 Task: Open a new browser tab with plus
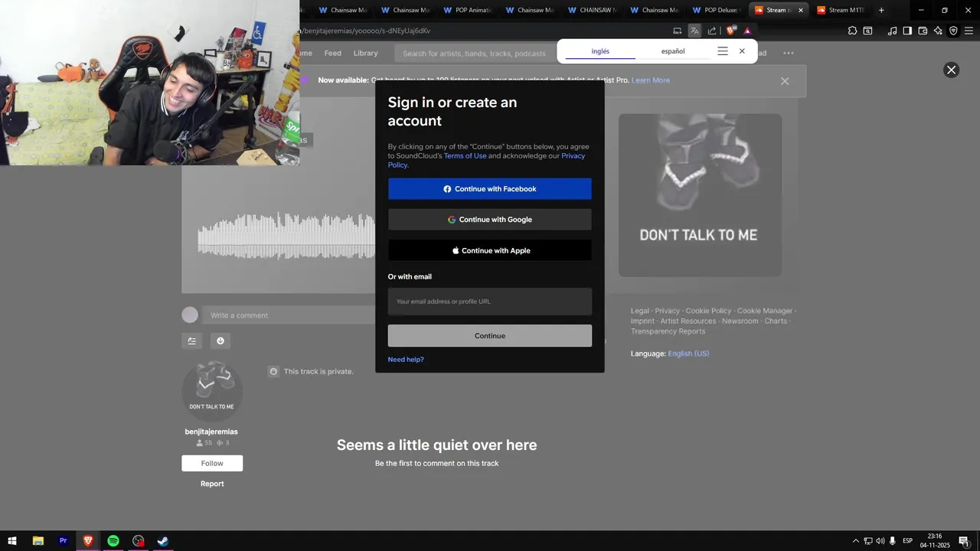click(x=881, y=10)
